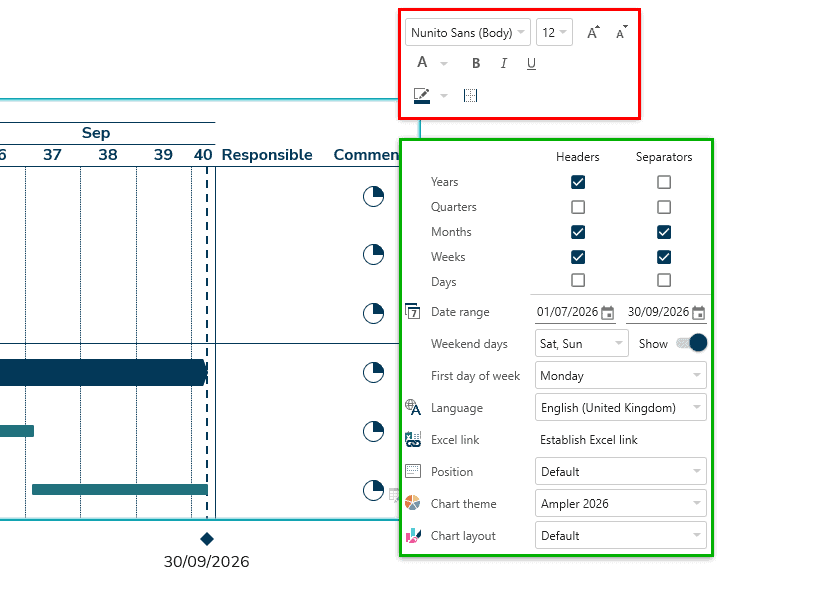Select the long teal bar ending week 40
The width and height of the screenshot is (831, 593).
click(x=120, y=489)
